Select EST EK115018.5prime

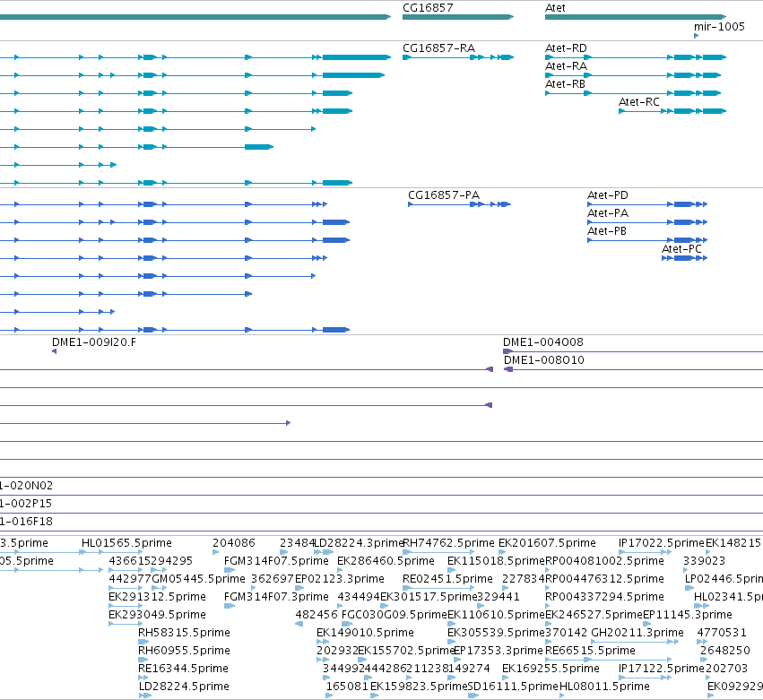pos(496,561)
